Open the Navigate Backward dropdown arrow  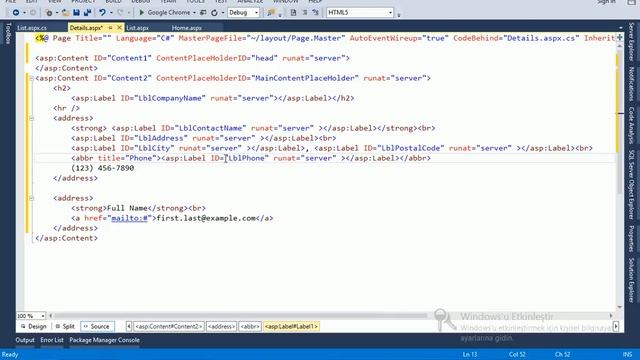coord(24,13)
